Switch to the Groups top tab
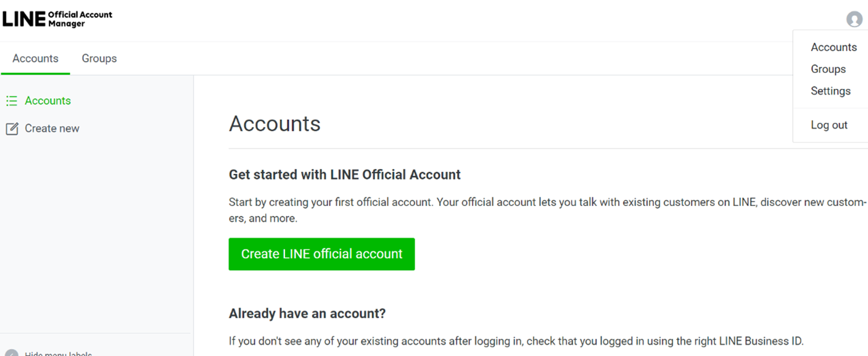The image size is (868, 356). coord(99,59)
